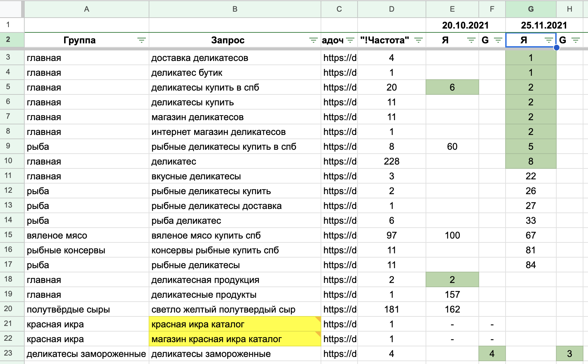Image resolution: width=588 pixels, height=364 pixels.
Task: Select column B header
Action: click(x=235, y=9)
